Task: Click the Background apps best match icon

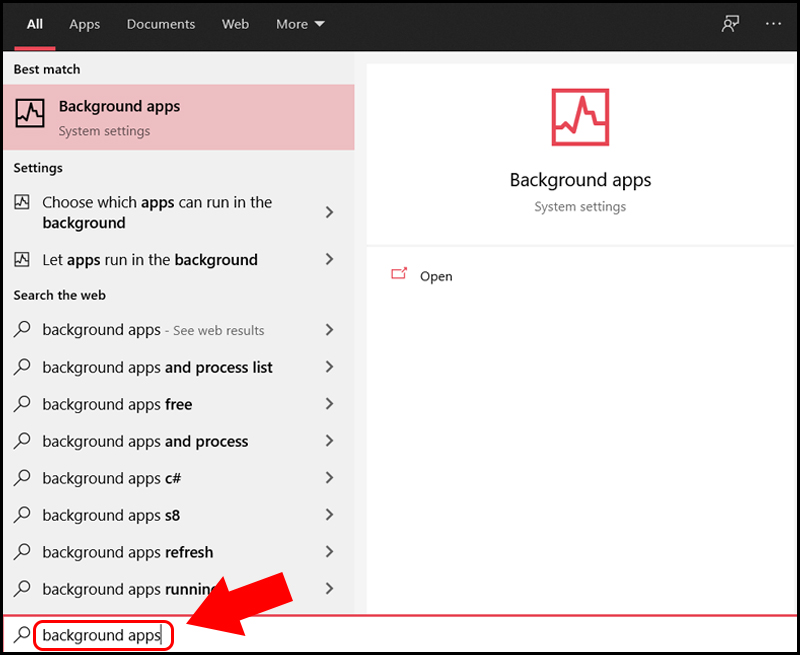Action: pyautogui.click(x=30, y=115)
